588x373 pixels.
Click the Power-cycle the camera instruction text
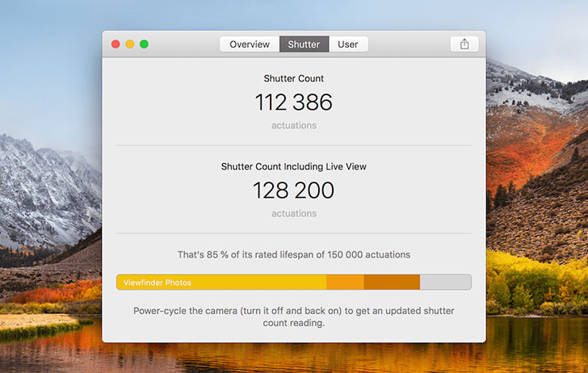pyautogui.click(x=294, y=316)
